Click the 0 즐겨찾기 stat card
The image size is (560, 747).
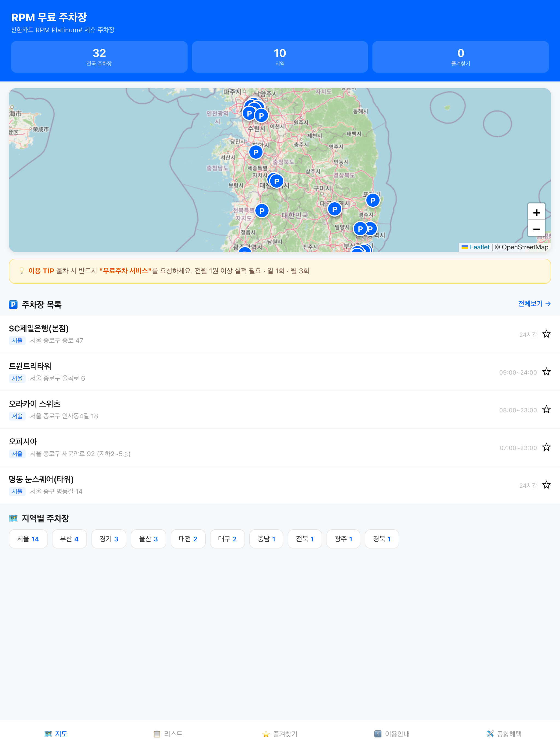461,57
